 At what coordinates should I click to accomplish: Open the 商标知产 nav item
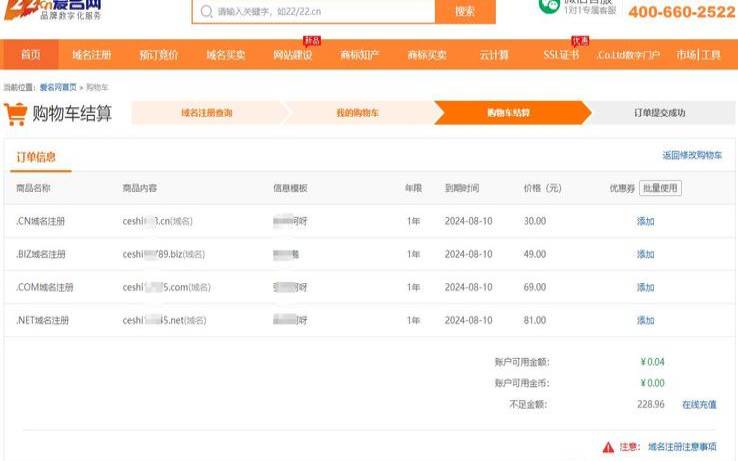coord(360,55)
